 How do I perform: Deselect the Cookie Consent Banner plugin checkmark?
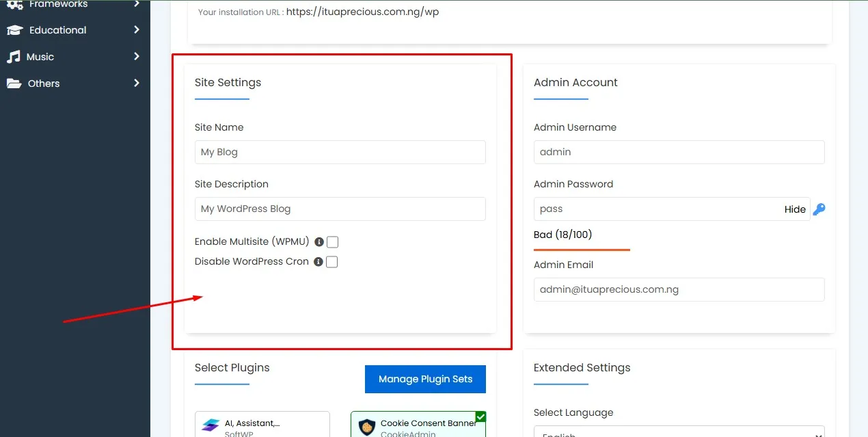[x=480, y=416]
